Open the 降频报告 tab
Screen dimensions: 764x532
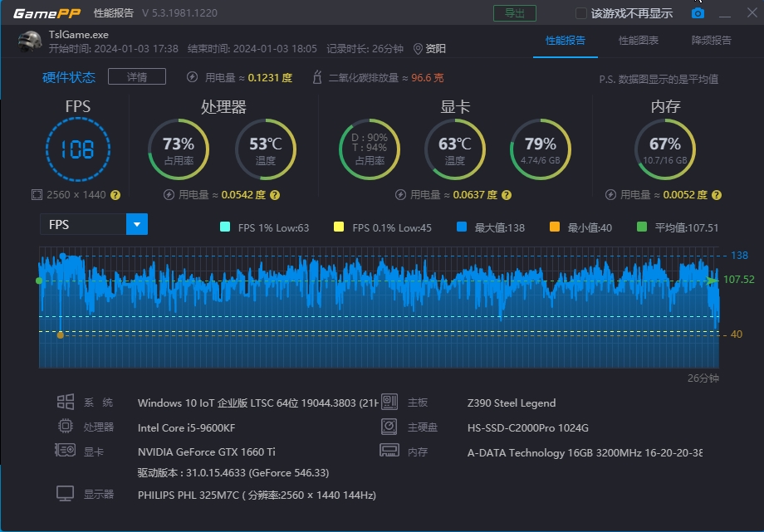point(712,41)
